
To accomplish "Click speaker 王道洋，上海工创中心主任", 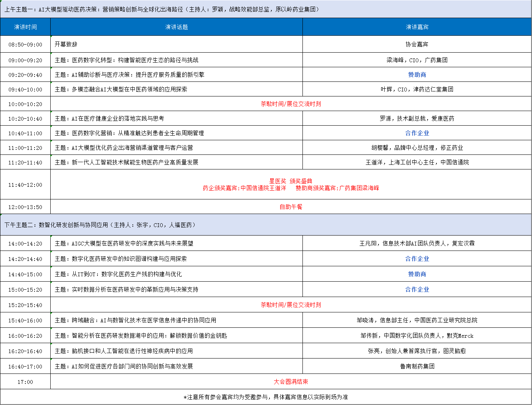I will (x=417, y=162).
